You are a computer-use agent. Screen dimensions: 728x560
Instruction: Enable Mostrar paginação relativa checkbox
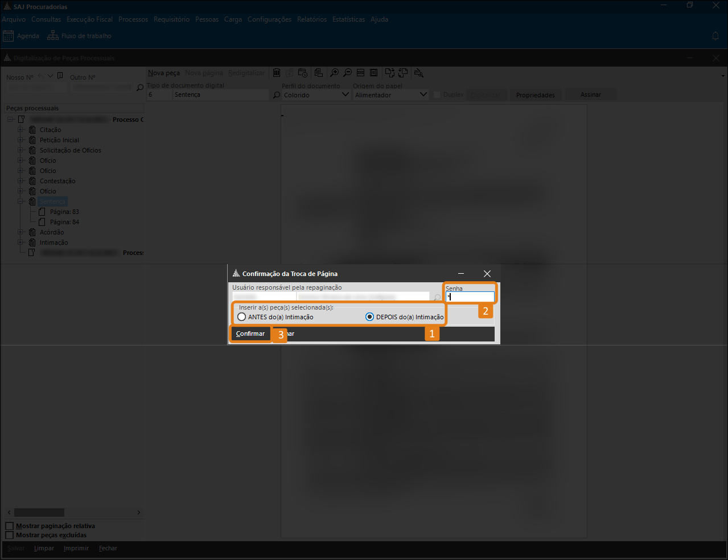tap(9, 526)
